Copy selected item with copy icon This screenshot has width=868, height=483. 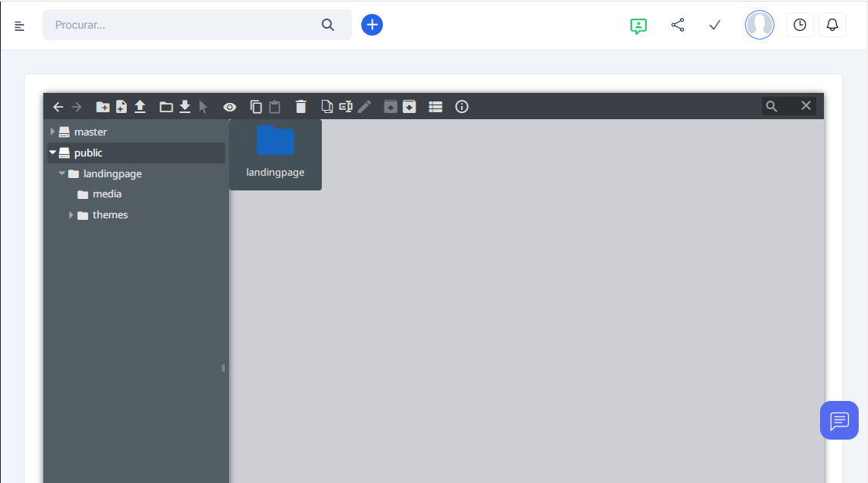coord(256,107)
